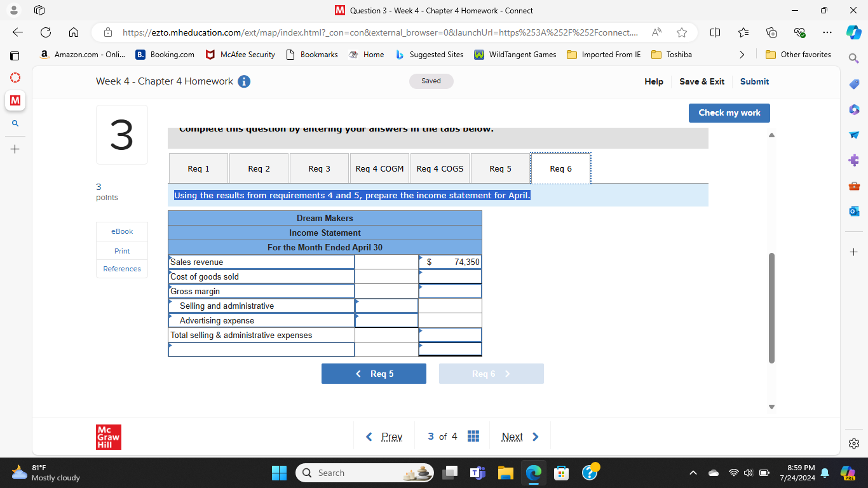This screenshot has width=868, height=488.
Task: Expand bookmarks bar overflow chevron
Action: pyautogui.click(x=742, y=55)
